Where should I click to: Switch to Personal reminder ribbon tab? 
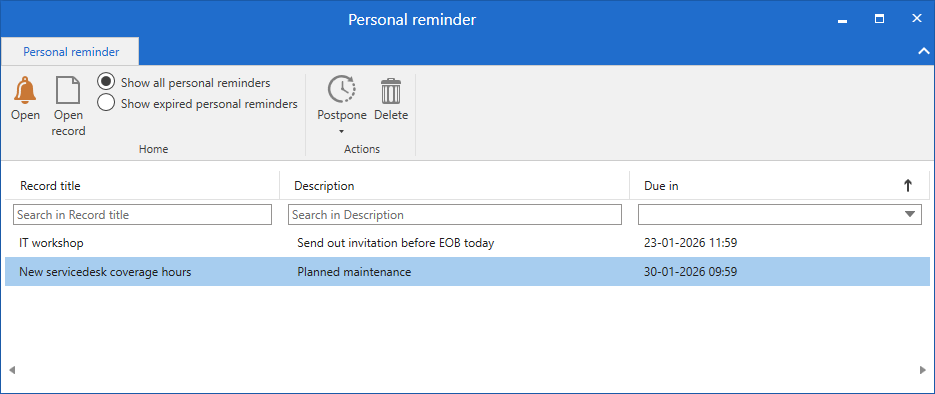71,52
